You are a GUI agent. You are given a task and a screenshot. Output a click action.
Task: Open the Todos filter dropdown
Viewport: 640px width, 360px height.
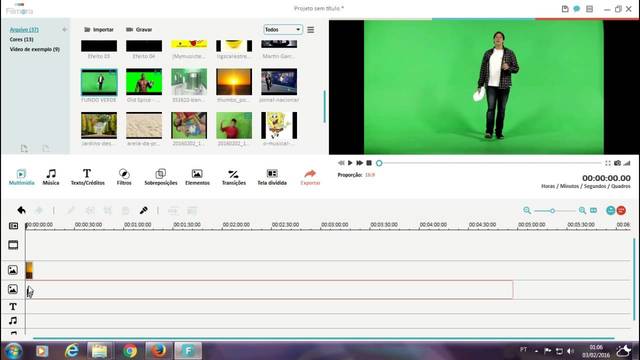(283, 30)
